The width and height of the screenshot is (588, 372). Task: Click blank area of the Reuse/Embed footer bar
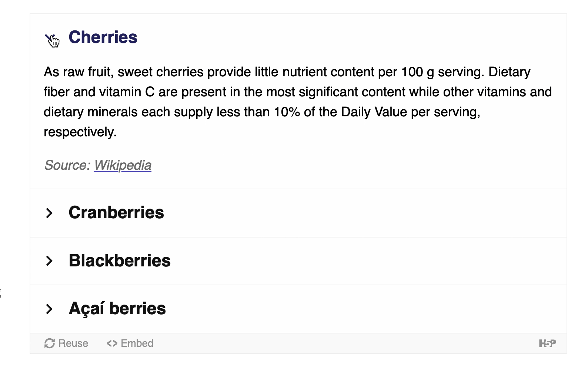(344, 343)
